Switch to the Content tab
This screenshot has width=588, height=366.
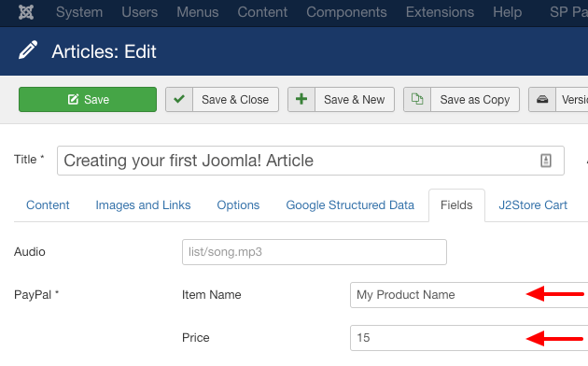(x=48, y=205)
